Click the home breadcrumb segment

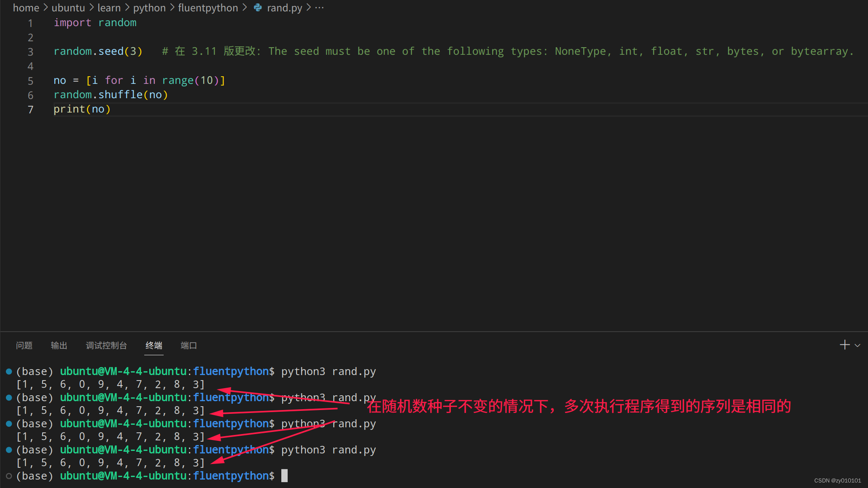click(x=26, y=8)
